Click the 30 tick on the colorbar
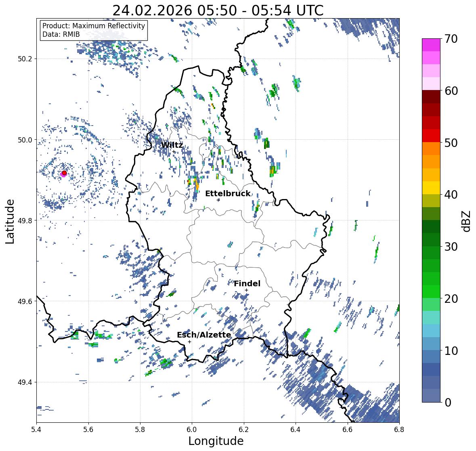The image size is (476, 451). [x=451, y=247]
